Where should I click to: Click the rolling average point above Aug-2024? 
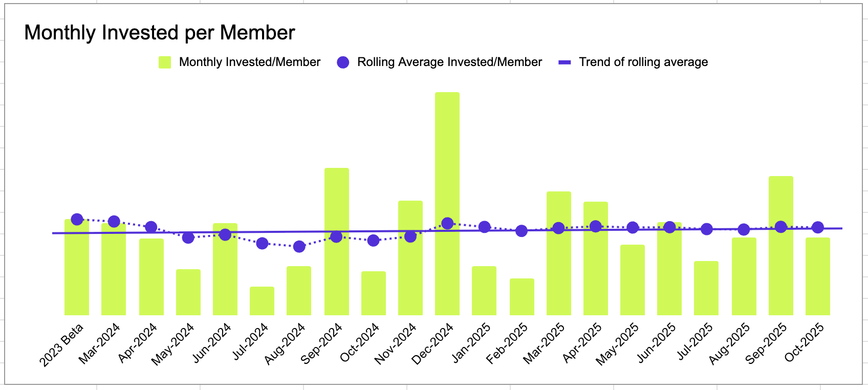click(299, 247)
